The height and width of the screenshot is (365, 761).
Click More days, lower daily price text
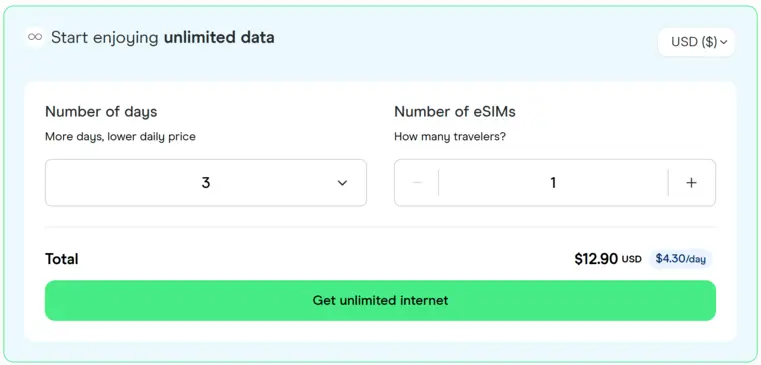point(120,137)
